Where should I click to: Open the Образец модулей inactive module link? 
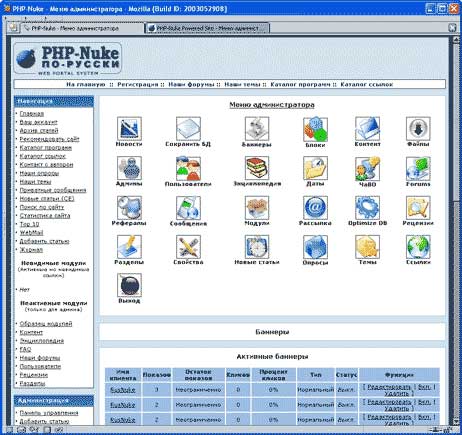(x=46, y=324)
